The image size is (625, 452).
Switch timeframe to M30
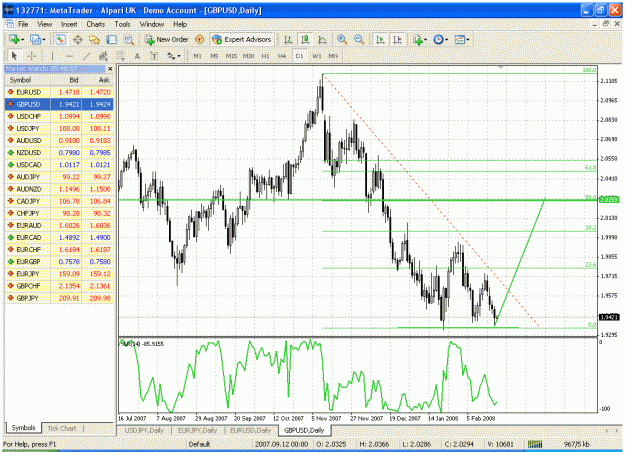(248, 56)
